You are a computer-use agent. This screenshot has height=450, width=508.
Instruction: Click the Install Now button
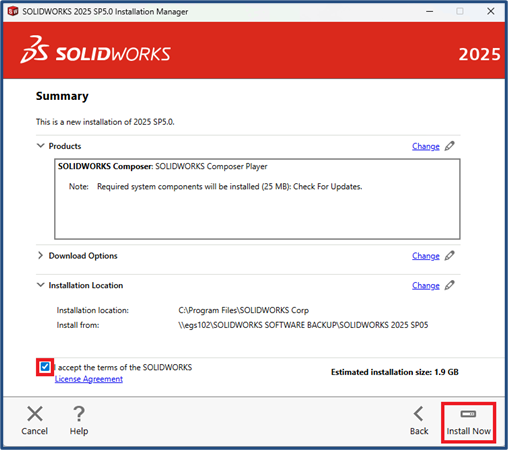point(468,422)
